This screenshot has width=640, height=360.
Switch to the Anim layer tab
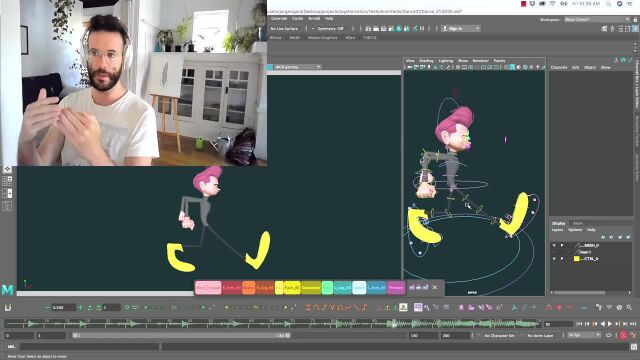(578, 224)
